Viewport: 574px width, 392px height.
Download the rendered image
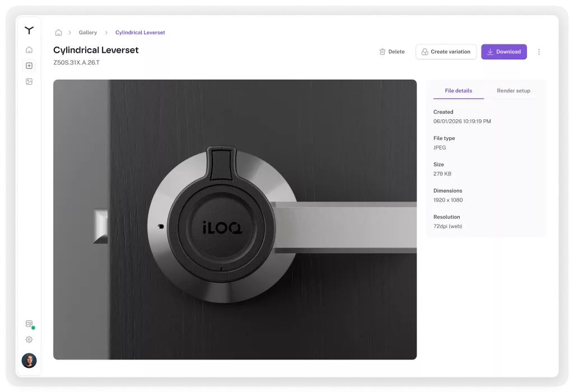[503, 52]
